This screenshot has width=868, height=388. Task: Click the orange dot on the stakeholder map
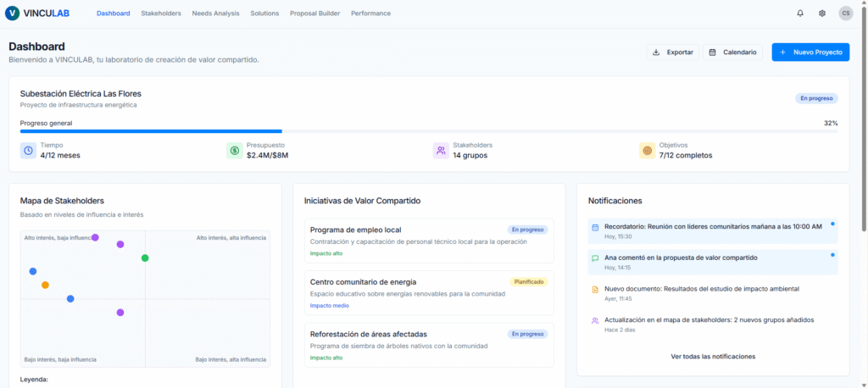(x=46, y=285)
